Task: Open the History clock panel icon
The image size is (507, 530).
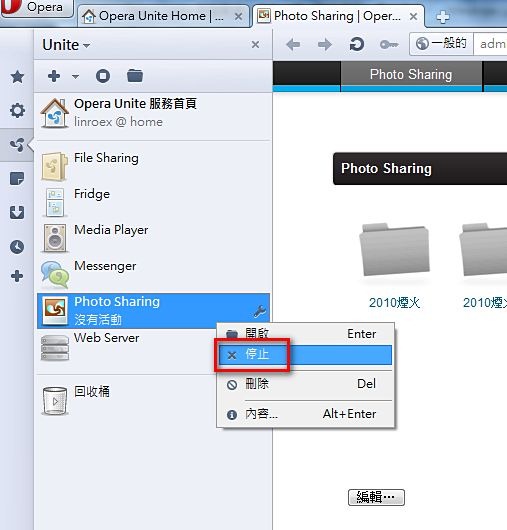Action: (17, 247)
